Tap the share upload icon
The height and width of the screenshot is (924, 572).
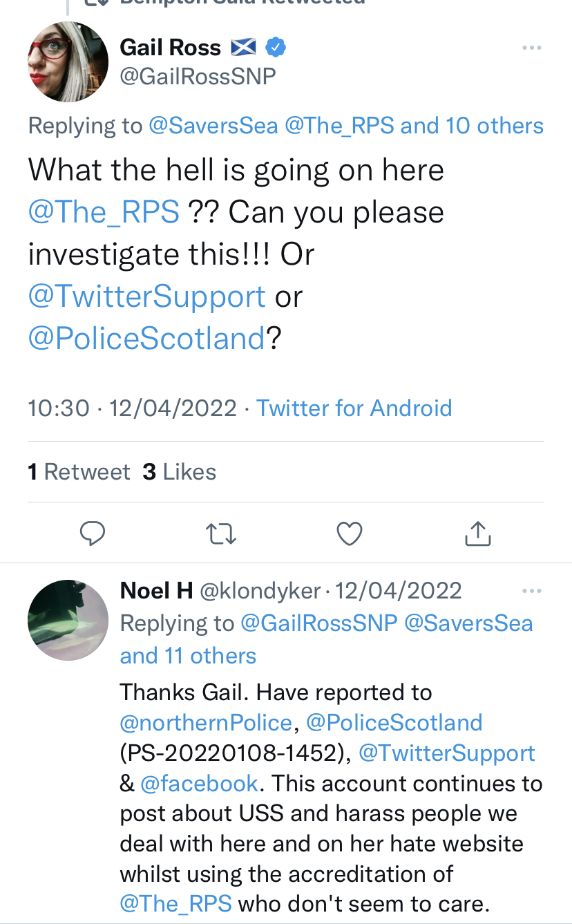[x=478, y=533]
